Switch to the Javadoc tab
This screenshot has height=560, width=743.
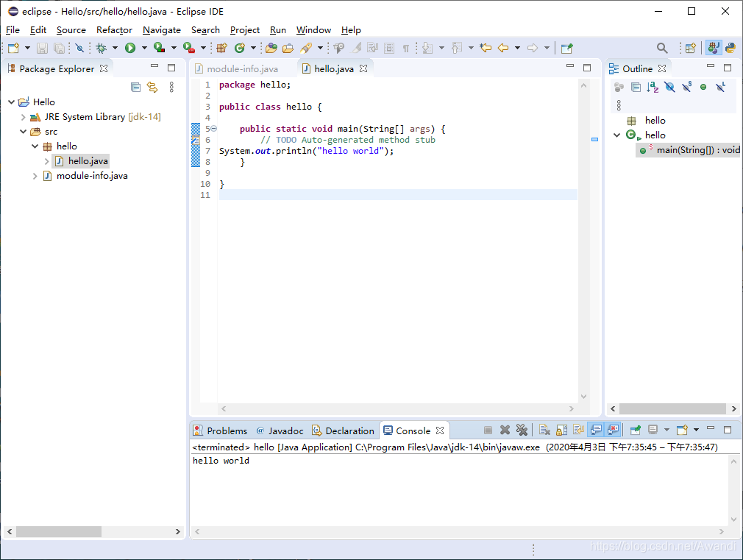280,430
